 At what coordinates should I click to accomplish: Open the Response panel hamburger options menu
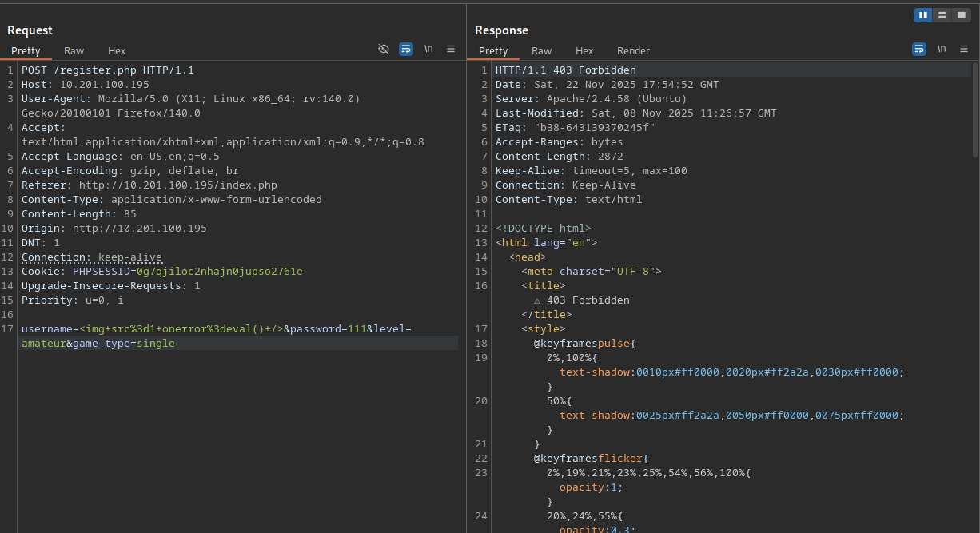click(x=964, y=49)
